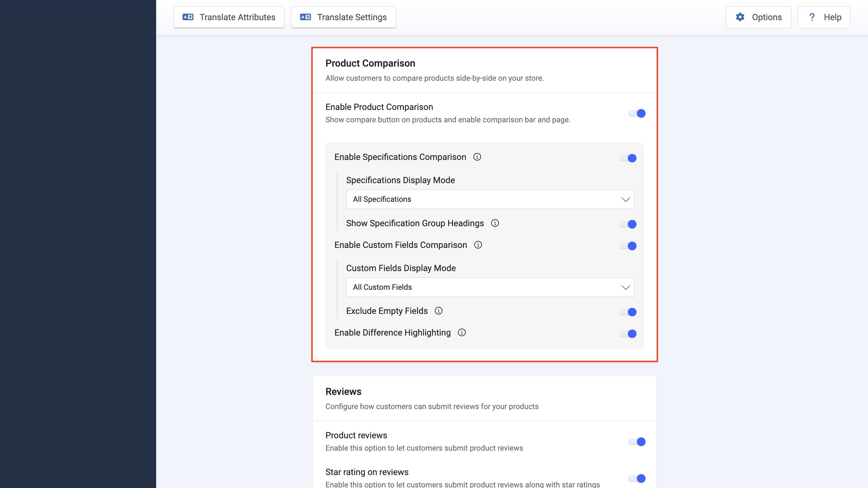The width and height of the screenshot is (868, 488).
Task: Toggle Enable Difference Highlighting switch
Action: coord(628,334)
